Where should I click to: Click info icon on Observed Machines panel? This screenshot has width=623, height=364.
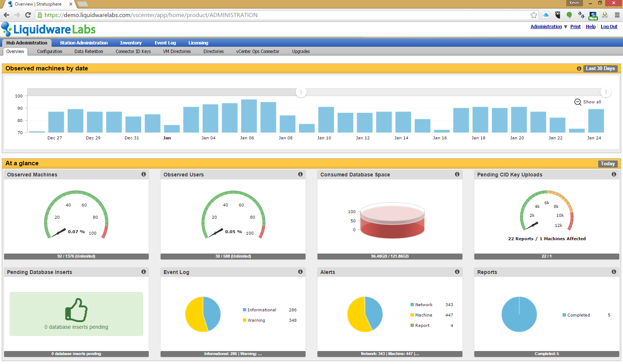[x=144, y=174]
